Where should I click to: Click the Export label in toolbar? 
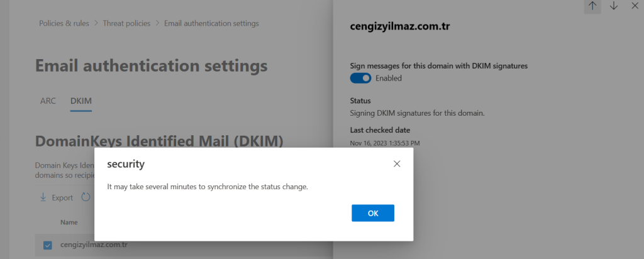point(62,197)
